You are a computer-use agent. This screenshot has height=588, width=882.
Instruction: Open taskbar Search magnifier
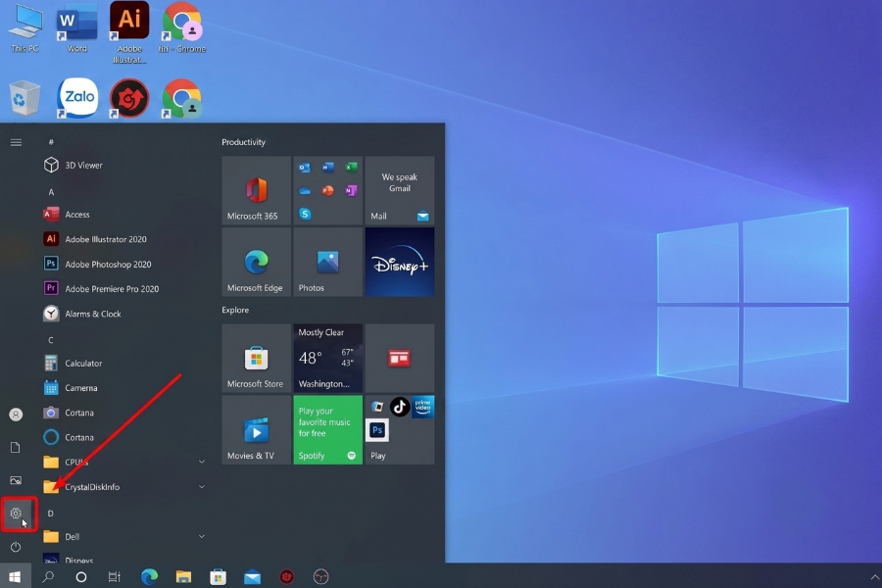48,577
